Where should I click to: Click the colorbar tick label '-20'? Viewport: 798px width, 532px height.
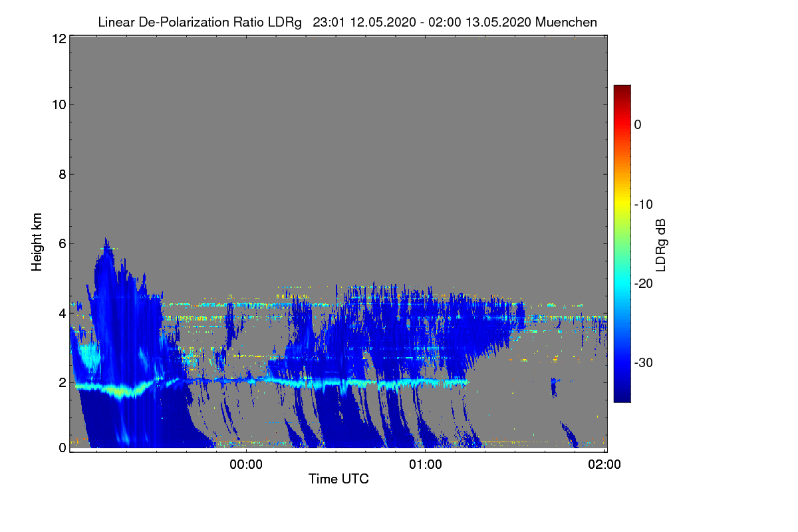tap(644, 283)
